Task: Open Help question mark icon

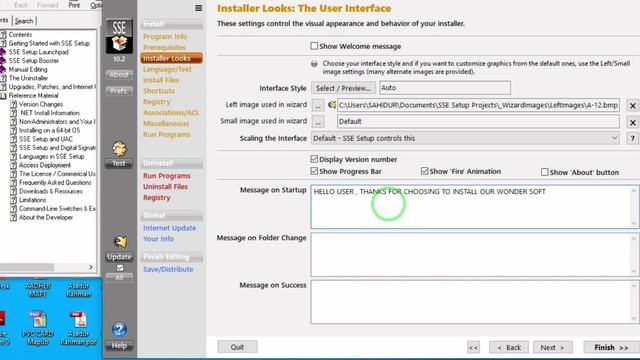Action: 119,329
